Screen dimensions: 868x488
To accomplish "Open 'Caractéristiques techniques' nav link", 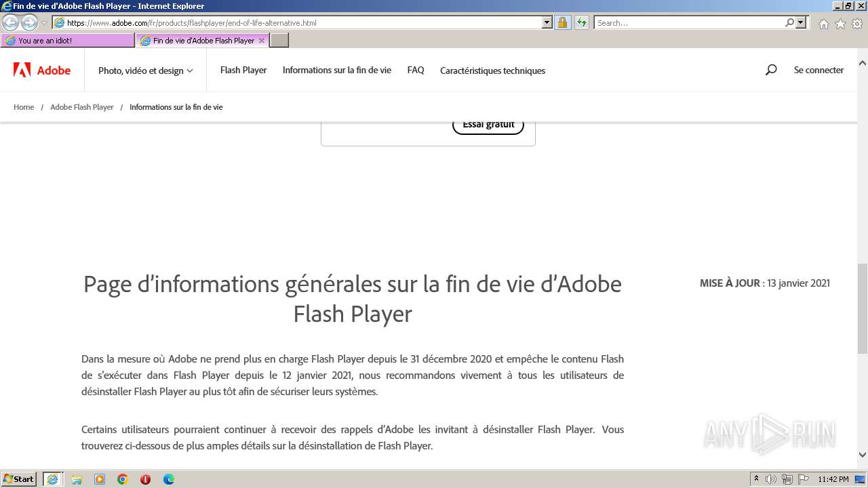I will click(492, 70).
